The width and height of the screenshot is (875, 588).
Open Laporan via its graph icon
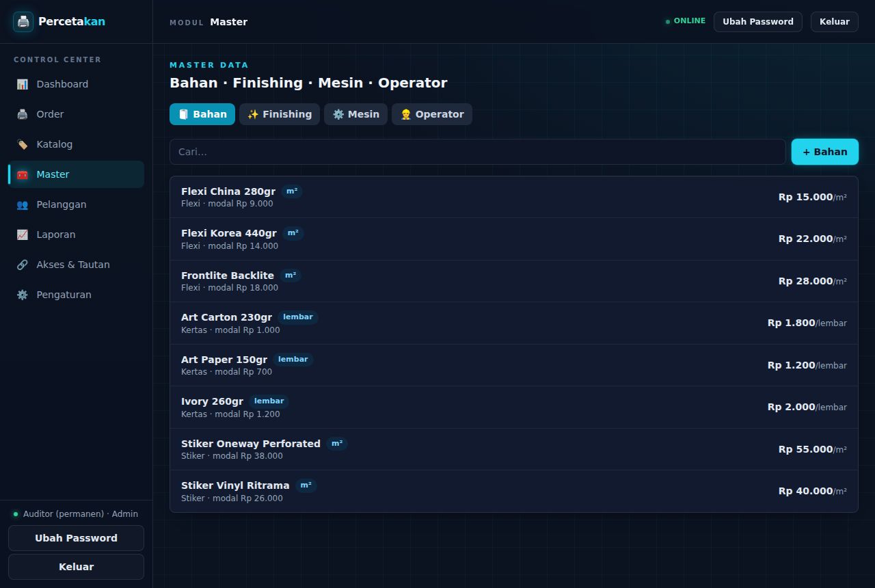pos(23,235)
